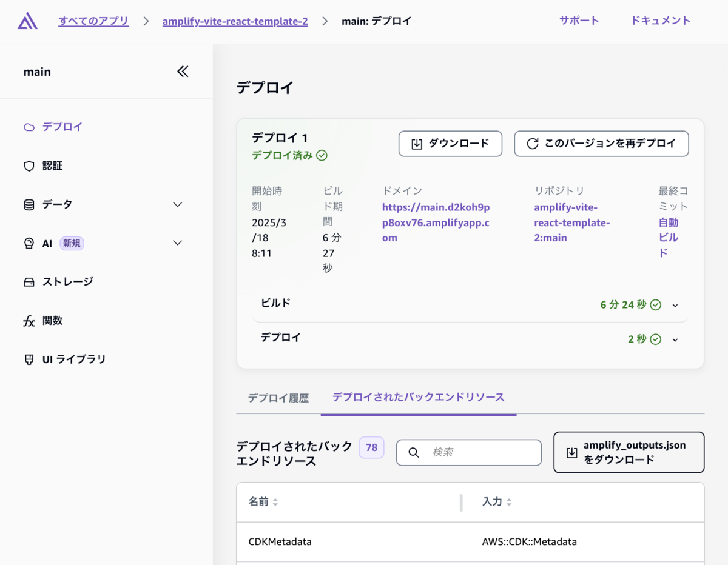Click the main: デプロイ breadcrumb text
Image resolution: width=728 pixels, height=565 pixels.
[377, 21]
